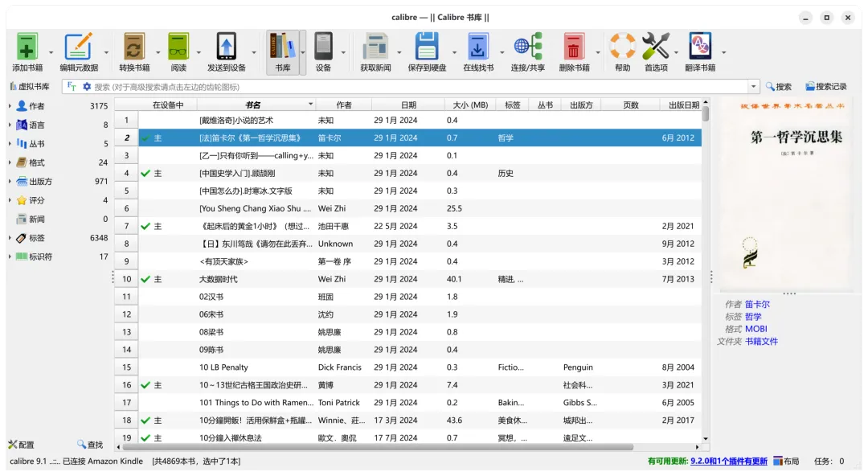Expand Publisher (出版方) tree category

pos(10,181)
